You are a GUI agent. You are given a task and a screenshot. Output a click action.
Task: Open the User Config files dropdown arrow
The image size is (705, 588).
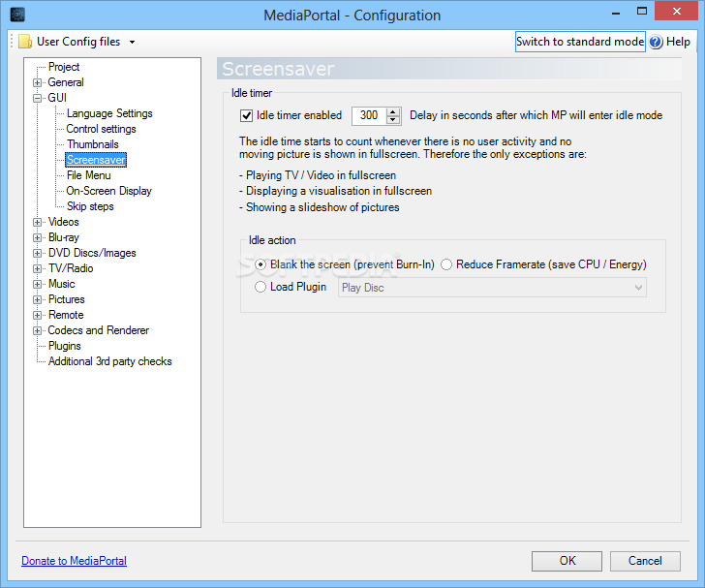point(132,42)
